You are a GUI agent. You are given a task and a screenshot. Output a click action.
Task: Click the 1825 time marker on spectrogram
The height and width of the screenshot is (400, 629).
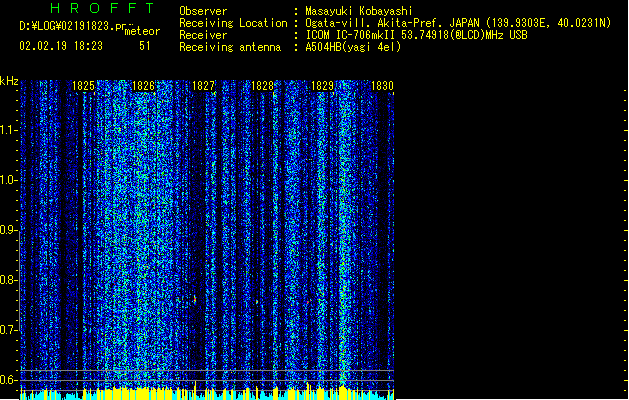83,86
